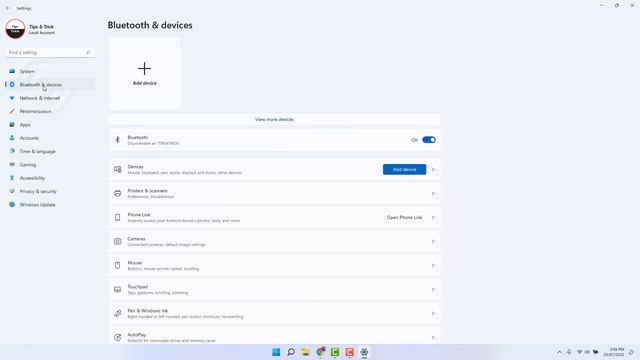Expand the Cameras row chevron
This screenshot has height=360, width=640.
coord(433,241)
